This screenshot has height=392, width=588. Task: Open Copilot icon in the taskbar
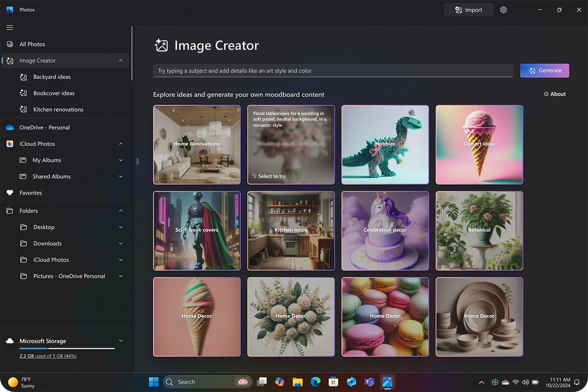279,382
